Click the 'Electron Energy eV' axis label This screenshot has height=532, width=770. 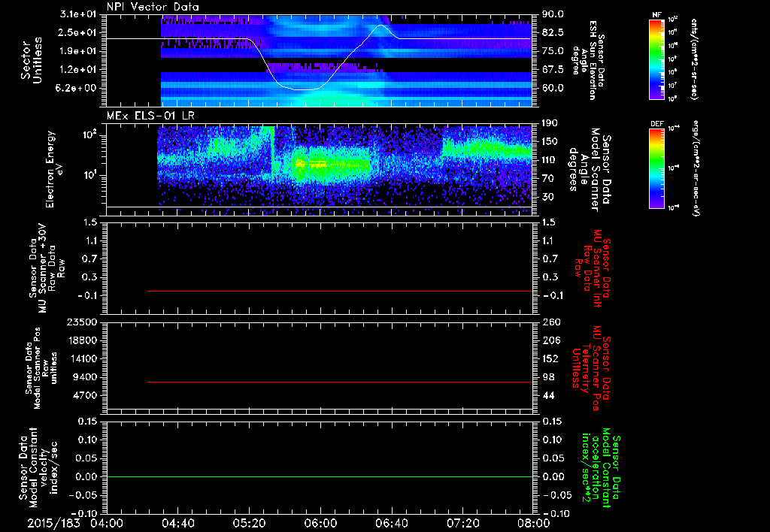click(x=56, y=169)
